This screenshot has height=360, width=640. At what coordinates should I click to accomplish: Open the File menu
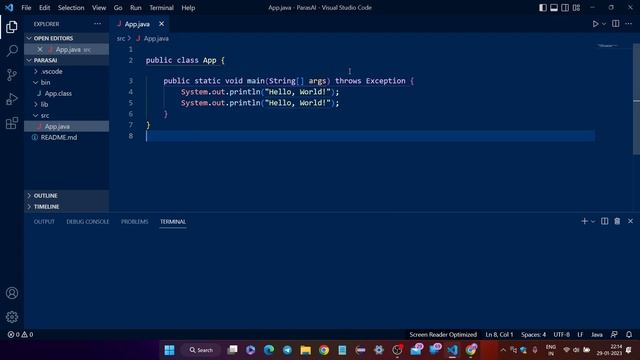(26, 8)
